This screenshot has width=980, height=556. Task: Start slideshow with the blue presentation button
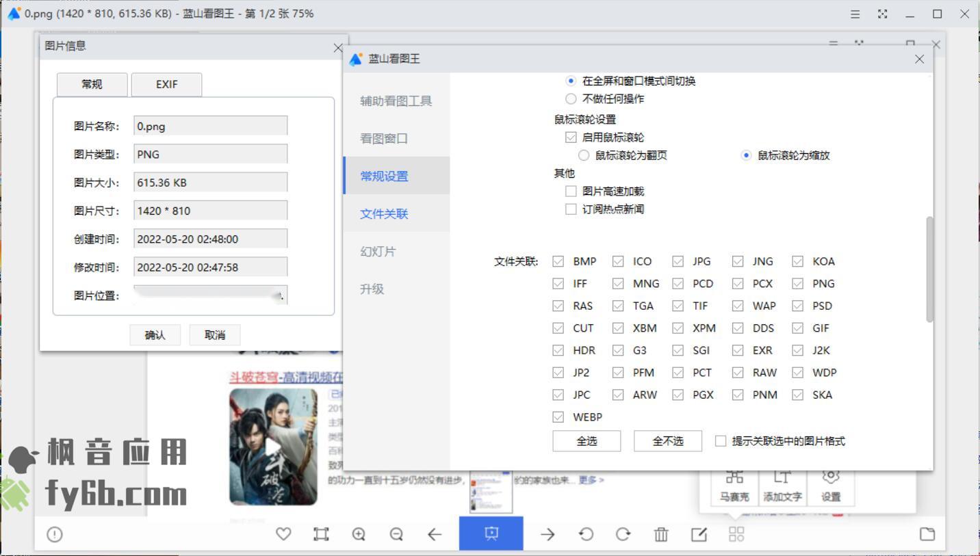point(491,533)
